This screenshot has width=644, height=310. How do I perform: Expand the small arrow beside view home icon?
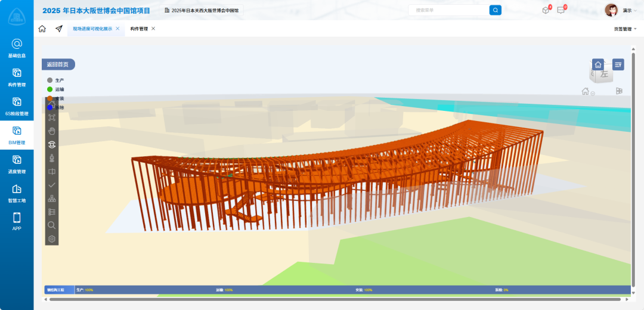point(594,92)
